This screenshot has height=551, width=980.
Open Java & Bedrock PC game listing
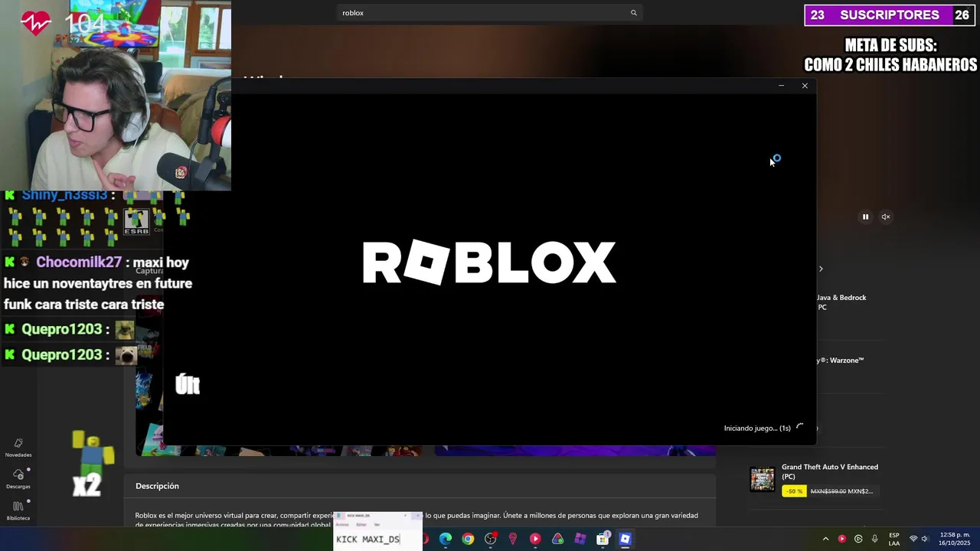pos(841,302)
